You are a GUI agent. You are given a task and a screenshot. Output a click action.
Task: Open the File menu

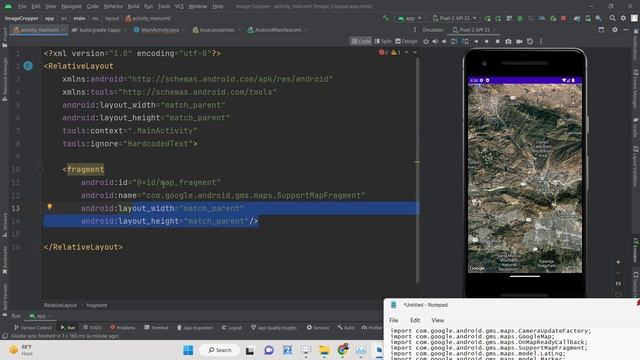click(22, 7)
